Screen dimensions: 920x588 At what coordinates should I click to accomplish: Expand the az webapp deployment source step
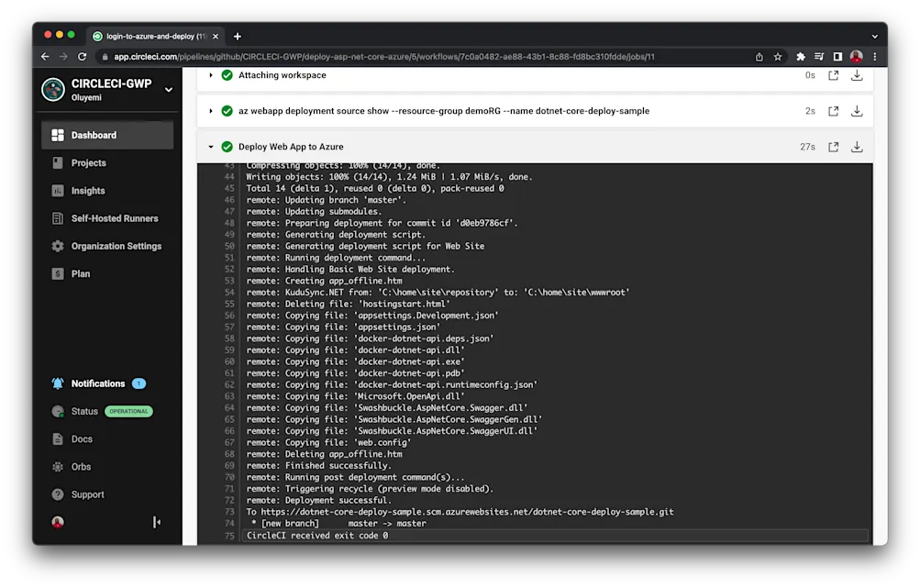pyautogui.click(x=211, y=111)
